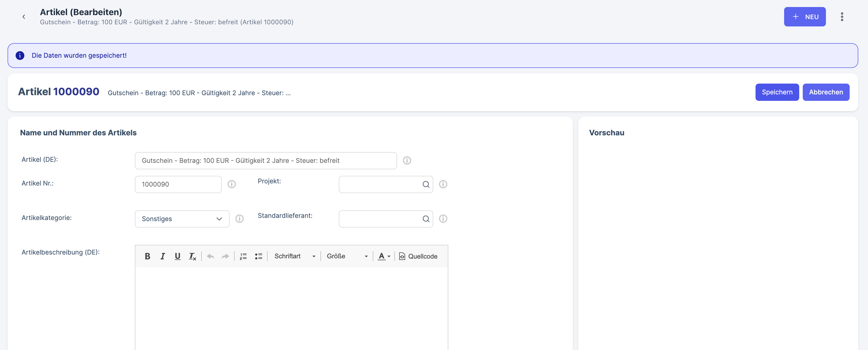Toggle underline formatting in the editor

(x=177, y=256)
